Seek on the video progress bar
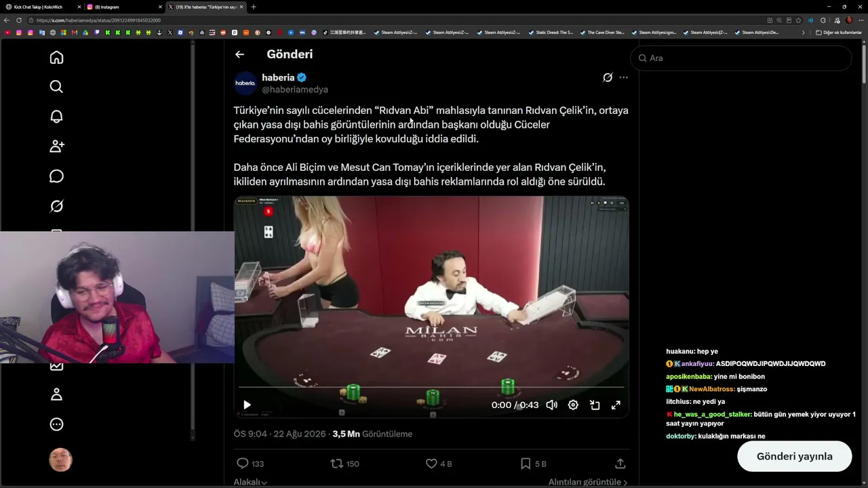 431,388
